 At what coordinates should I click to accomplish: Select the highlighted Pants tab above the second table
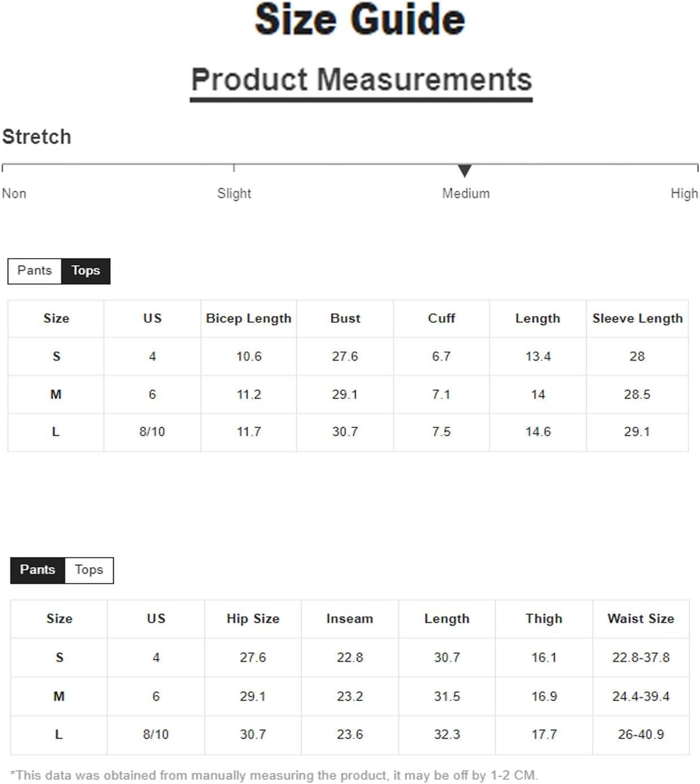tap(38, 570)
